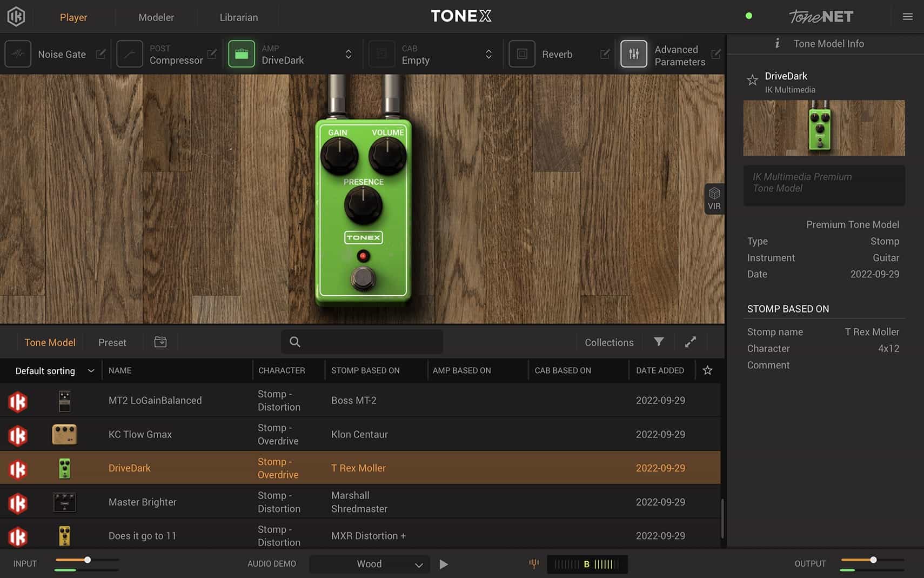The height and width of the screenshot is (578, 924).
Task: Click the GAIN knob on the pedal
Action: coord(339,156)
